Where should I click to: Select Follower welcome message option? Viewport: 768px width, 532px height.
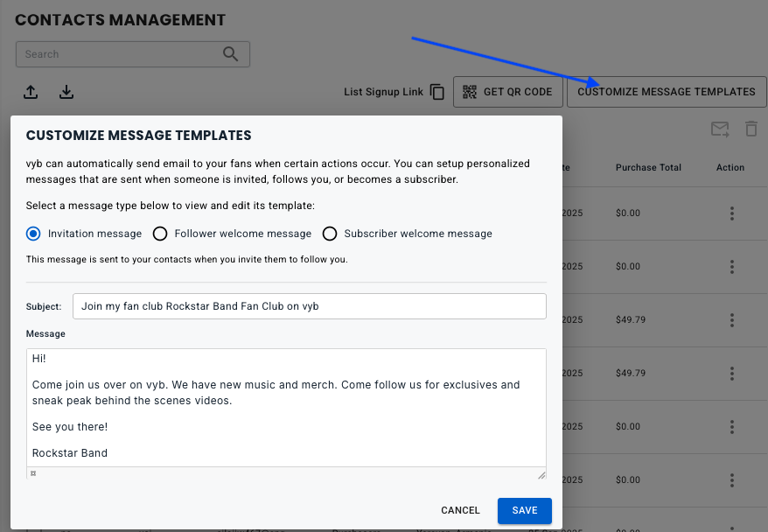160,234
